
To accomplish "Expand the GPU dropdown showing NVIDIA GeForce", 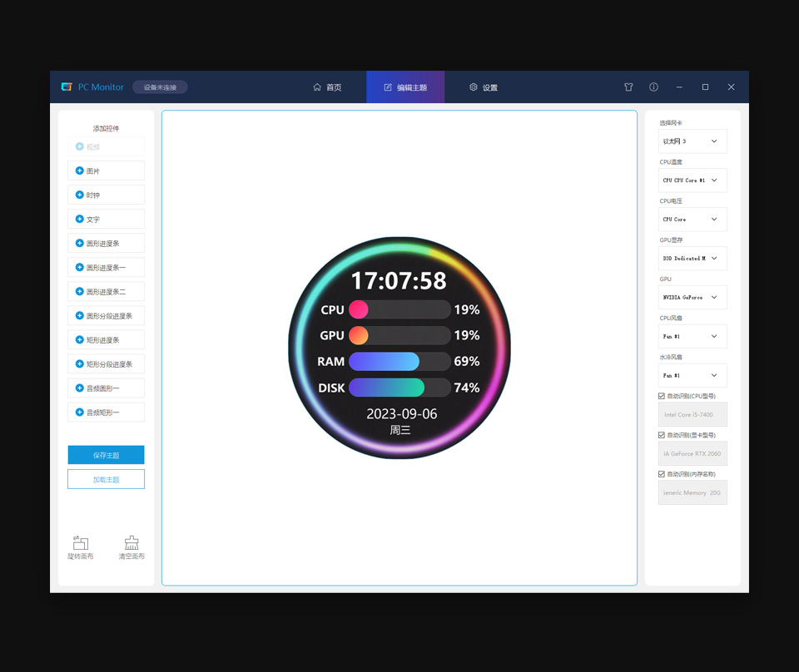I will point(692,297).
